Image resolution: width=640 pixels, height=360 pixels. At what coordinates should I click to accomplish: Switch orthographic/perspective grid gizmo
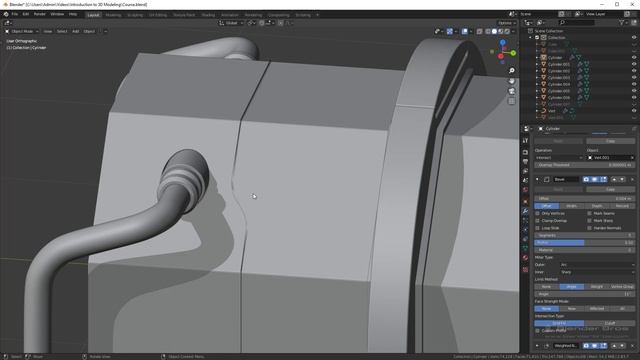[511, 101]
